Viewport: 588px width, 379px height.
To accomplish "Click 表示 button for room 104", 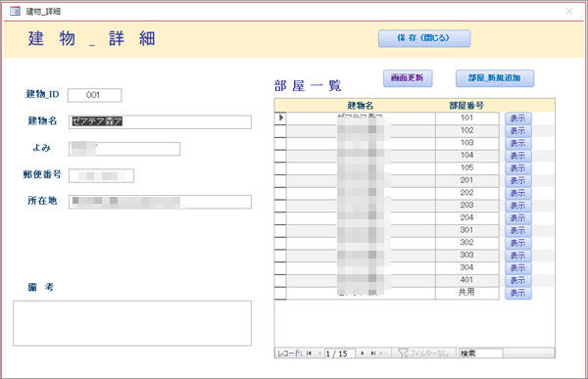I will coord(517,156).
